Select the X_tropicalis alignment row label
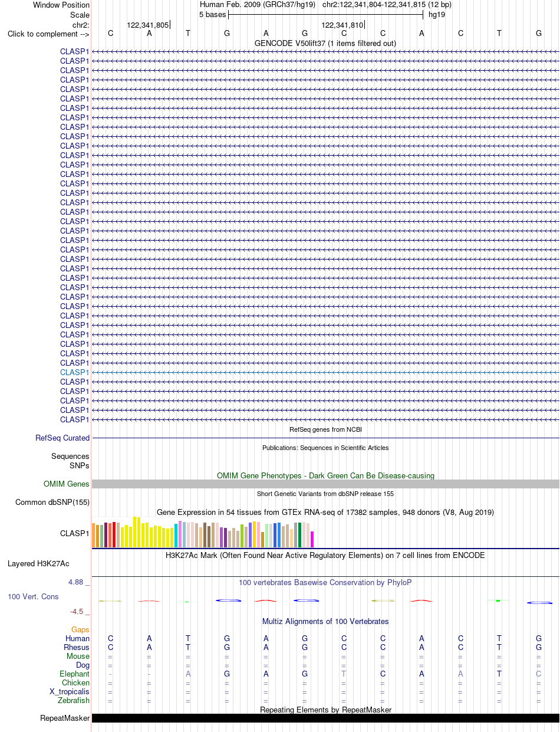 coord(70,691)
